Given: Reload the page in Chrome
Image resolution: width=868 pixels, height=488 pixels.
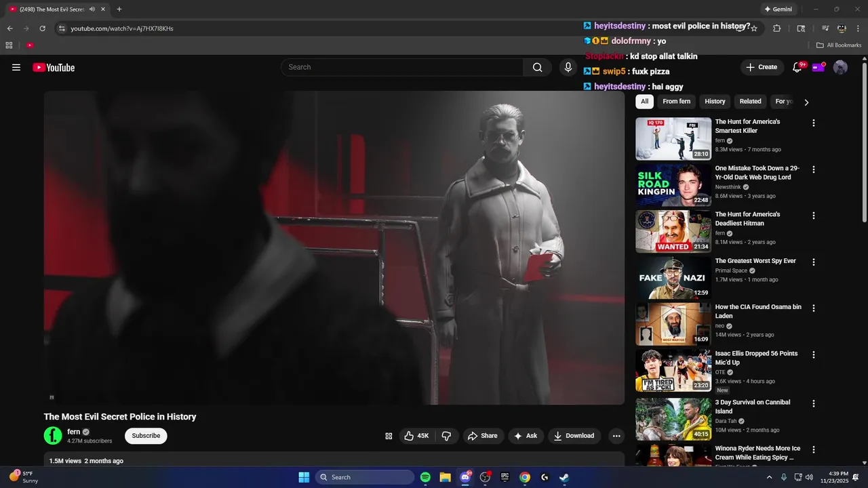Looking at the screenshot, I should 42,28.
